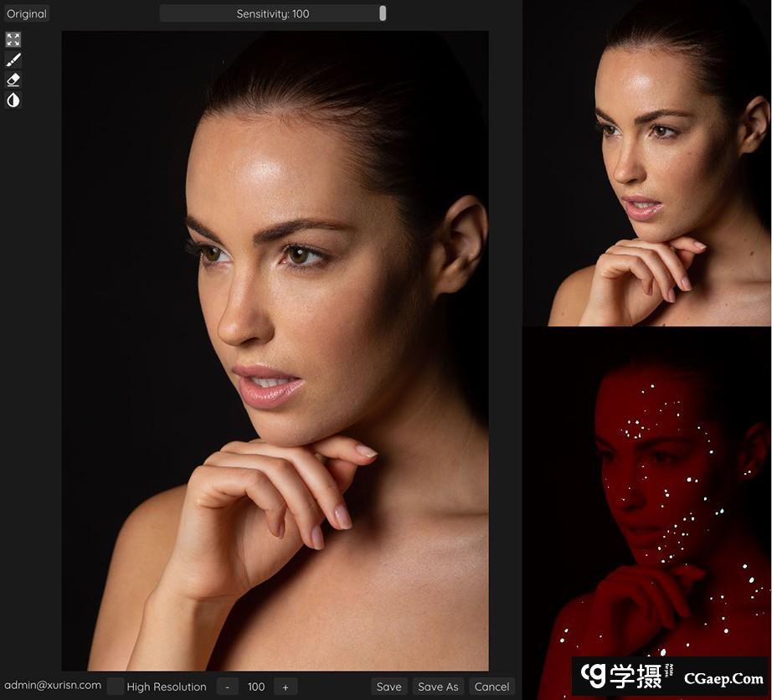The image size is (772, 700).
Task: Increase the value with plus button
Action: [286, 687]
